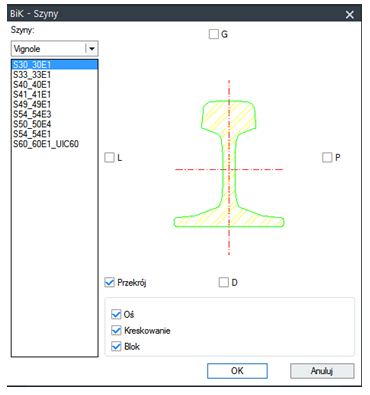
Task: Choose the S40_40E1 list entry
Action: pyautogui.click(x=55, y=84)
